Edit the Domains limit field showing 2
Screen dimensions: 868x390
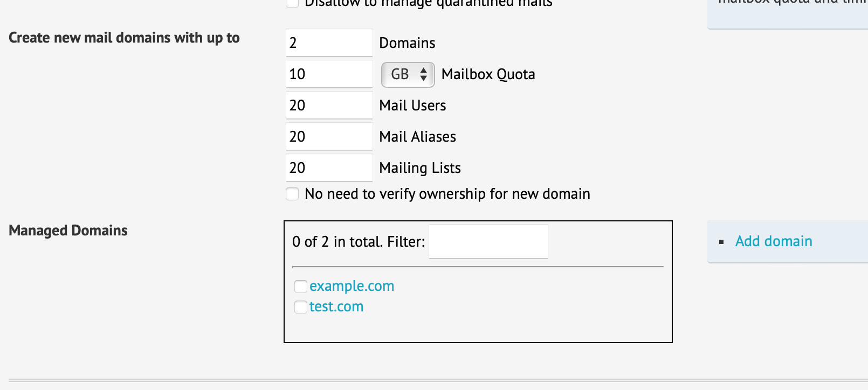[x=329, y=43]
